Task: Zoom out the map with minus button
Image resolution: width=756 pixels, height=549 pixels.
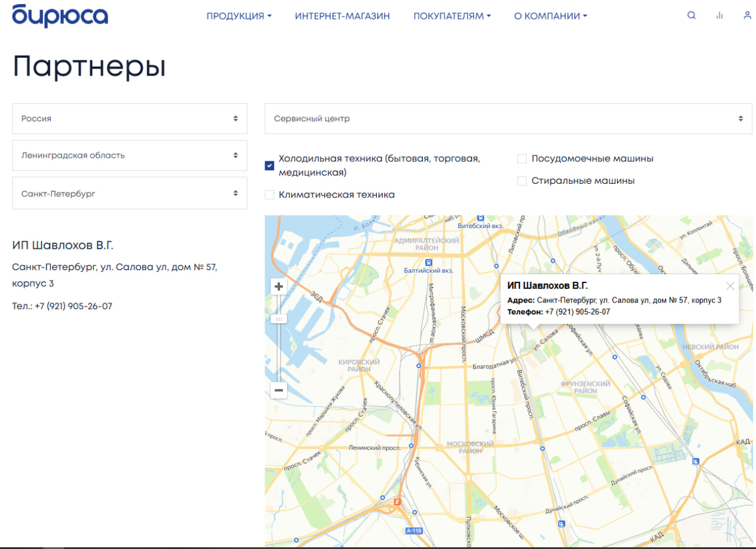Action: point(279,390)
